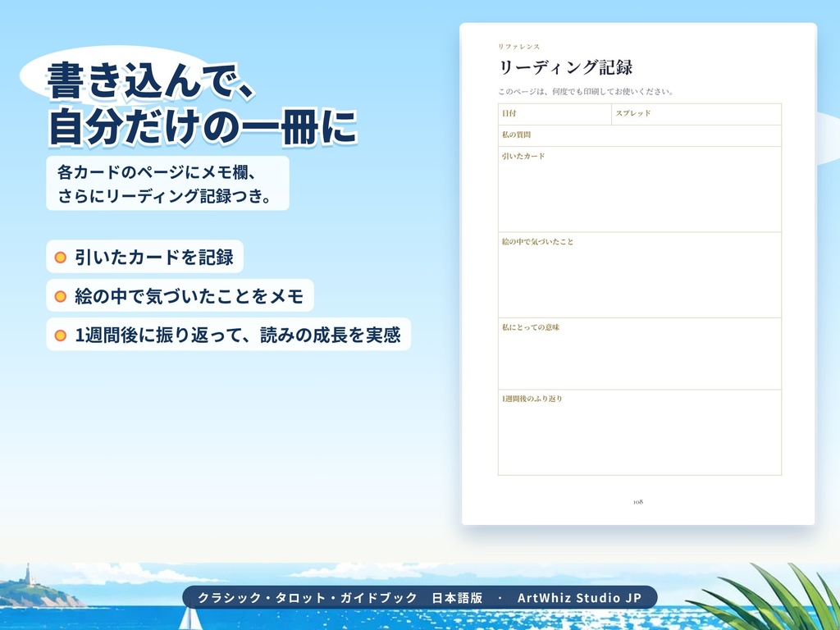Click the orange bullet dot beside '1週間後に振り返って'
The image size is (840, 630).
pyautogui.click(x=61, y=336)
